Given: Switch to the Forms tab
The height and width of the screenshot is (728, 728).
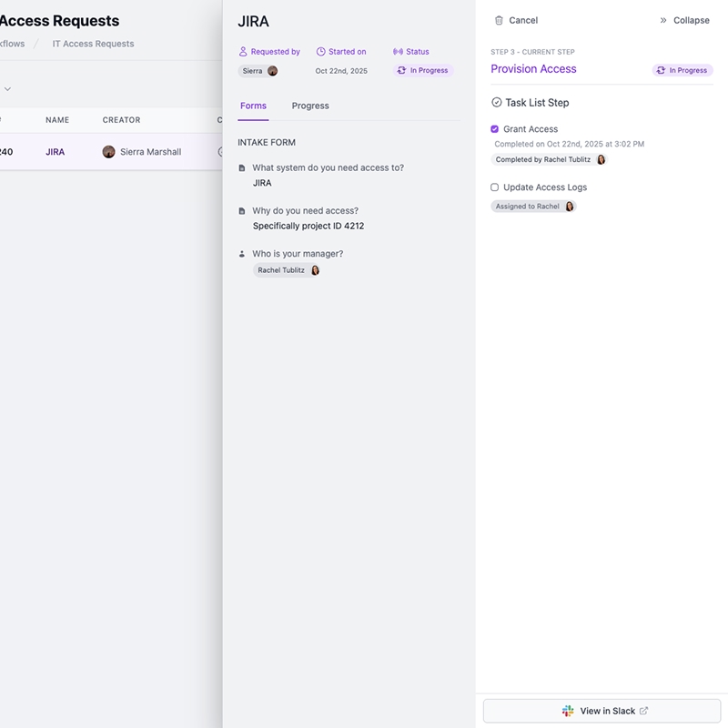Looking at the screenshot, I should coord(253,106).
